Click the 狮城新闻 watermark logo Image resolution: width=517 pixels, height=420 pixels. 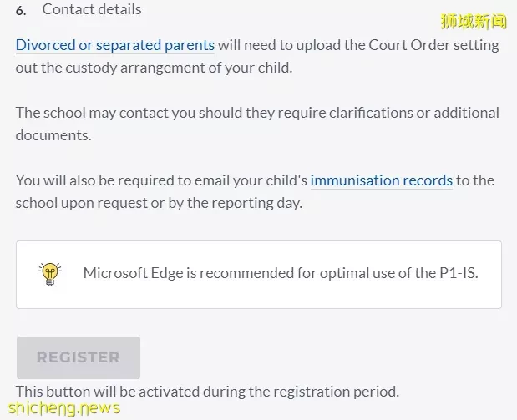pyautogui.click(x=474, y=22)
